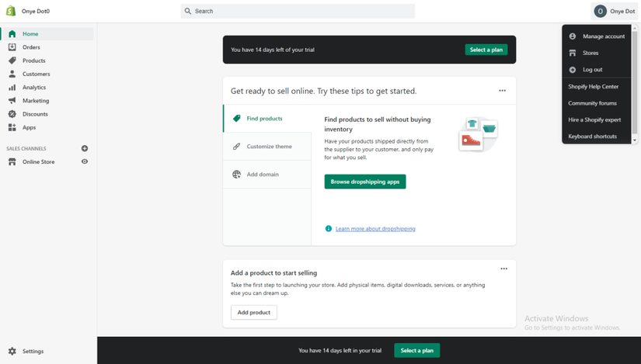Viewport: 641px width, 364px height.
Task: Click the Log out arrow icon
Action: pos(573,70)
